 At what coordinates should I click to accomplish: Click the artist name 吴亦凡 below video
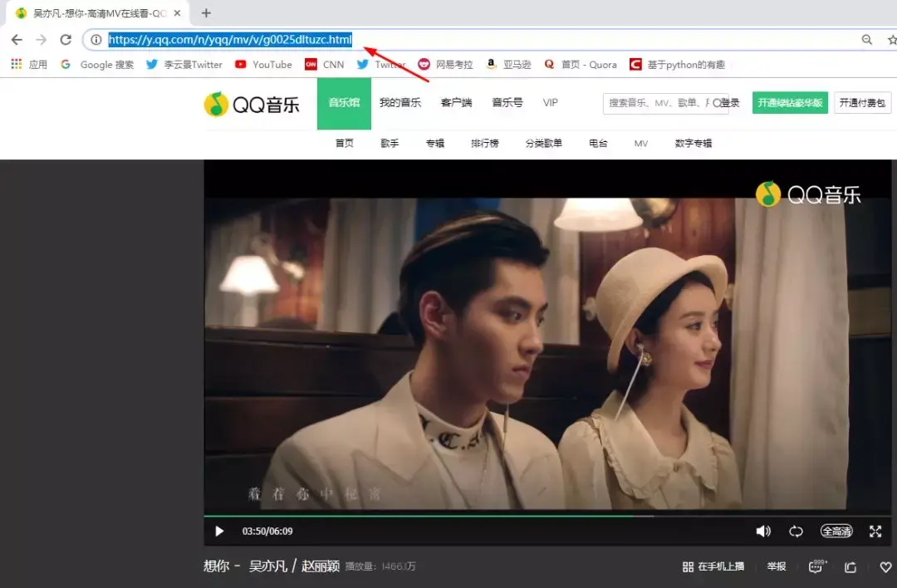pos(267,566)
